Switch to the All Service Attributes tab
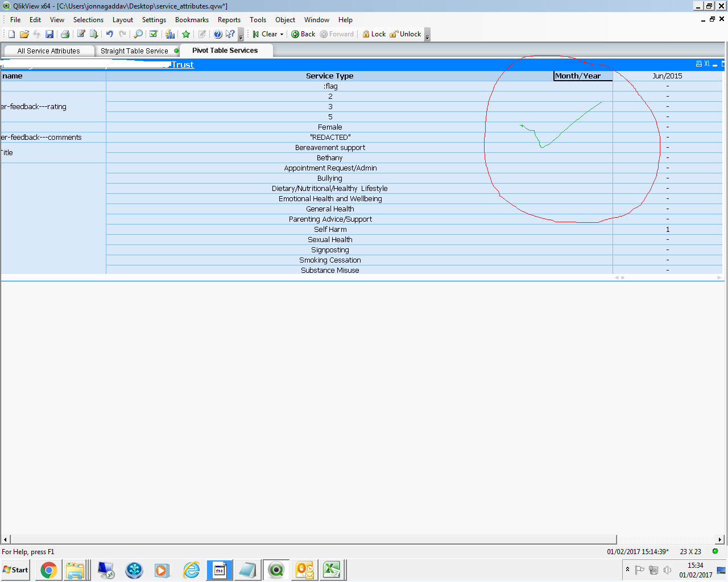The image size is (728, 582). pyautogui.click(x=48, y=51)
